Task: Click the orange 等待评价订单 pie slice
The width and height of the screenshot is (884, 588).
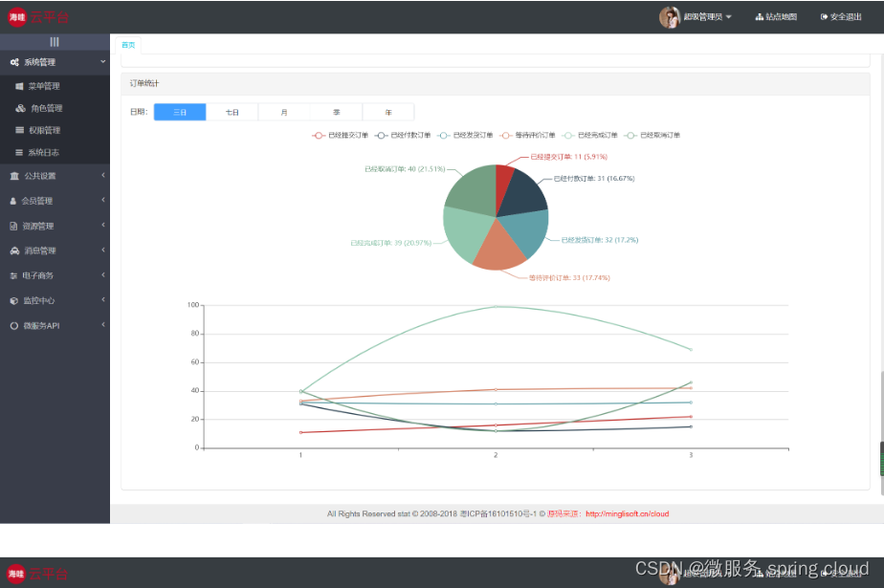Action: pyautogui.click(x=498, y=250)
